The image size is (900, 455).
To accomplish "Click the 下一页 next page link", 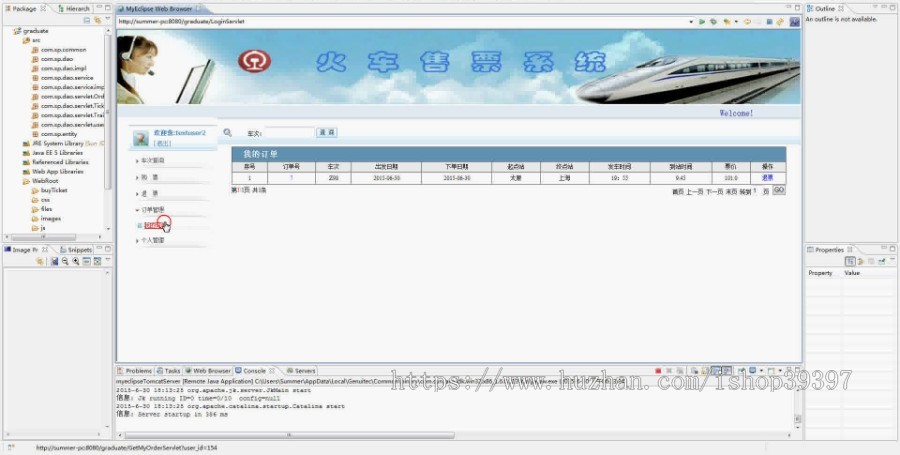I will click(x=714, y=192).
